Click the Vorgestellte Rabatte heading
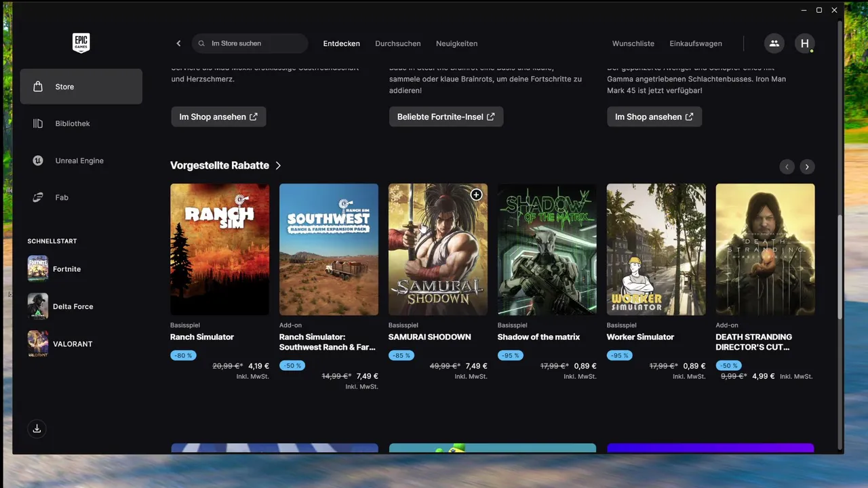868x488 pixels. click(220, 165)
